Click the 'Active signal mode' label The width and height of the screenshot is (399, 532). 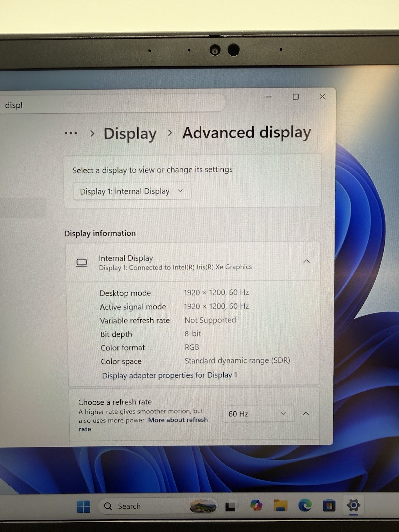[133, 307]
